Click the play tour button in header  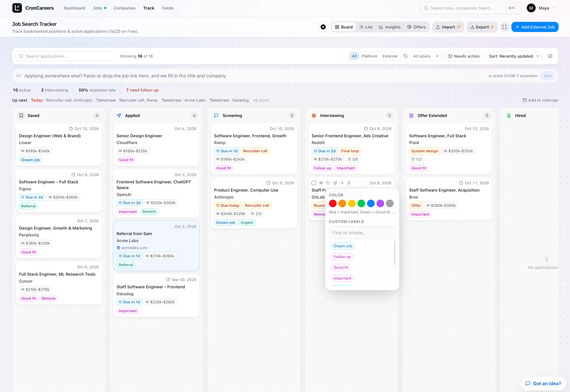click(323, 27)
